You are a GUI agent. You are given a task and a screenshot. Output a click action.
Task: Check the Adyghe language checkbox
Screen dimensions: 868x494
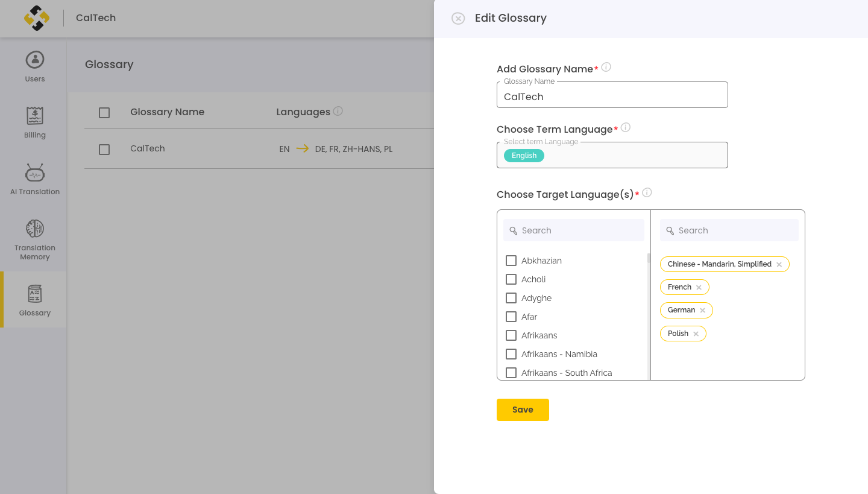coord(511,298)
